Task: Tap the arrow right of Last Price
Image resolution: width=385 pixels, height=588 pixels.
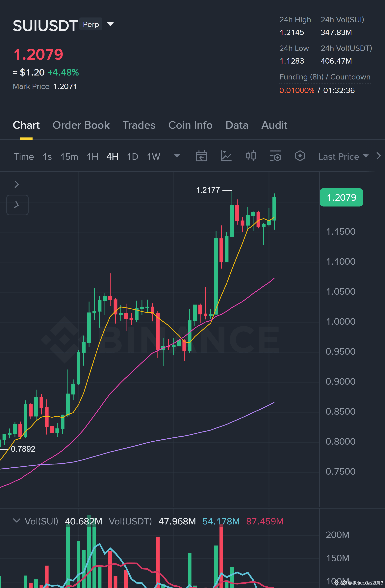Action: 378,156
